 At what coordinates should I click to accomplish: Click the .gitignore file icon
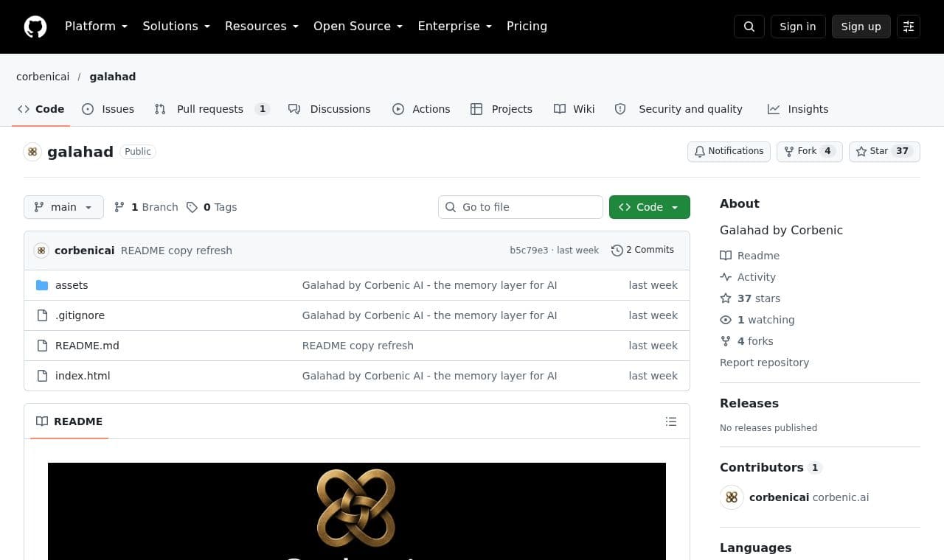(x=42, y=315)
